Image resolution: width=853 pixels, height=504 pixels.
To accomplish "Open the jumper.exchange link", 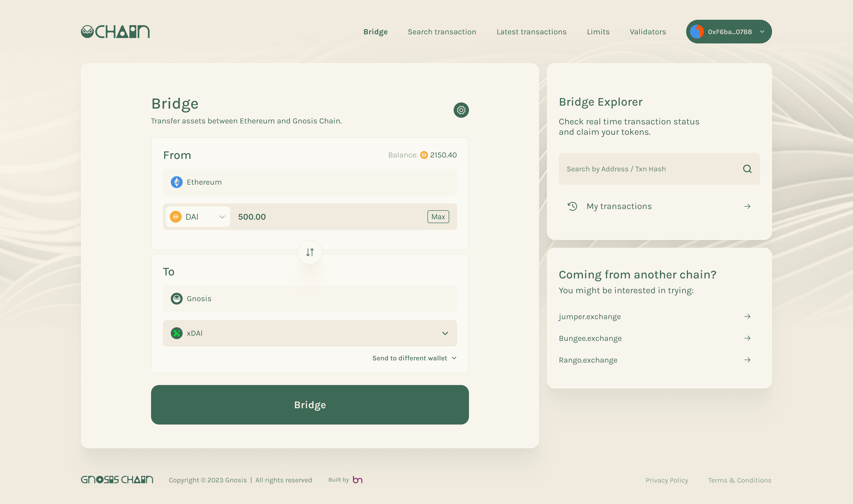I will 589,316.
